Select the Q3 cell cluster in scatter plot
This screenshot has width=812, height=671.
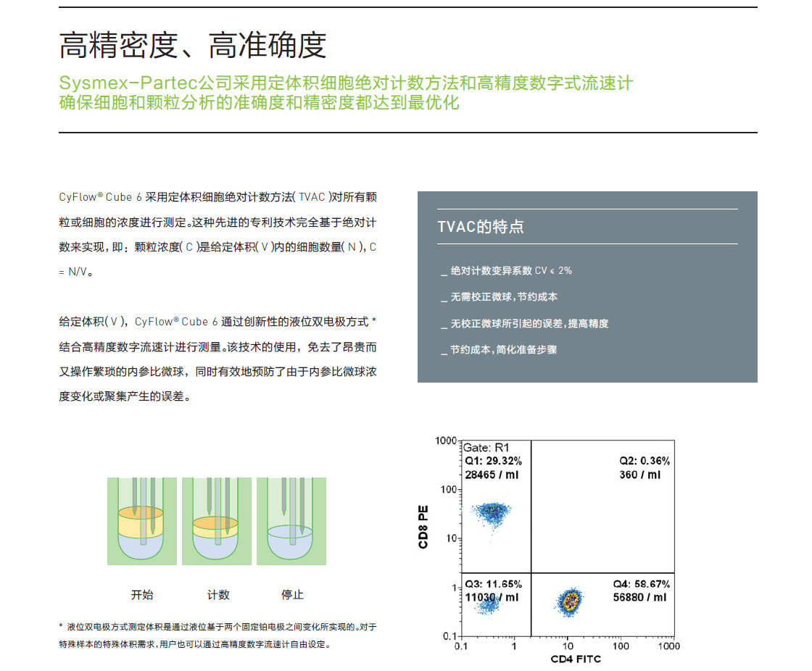[485, 601]
